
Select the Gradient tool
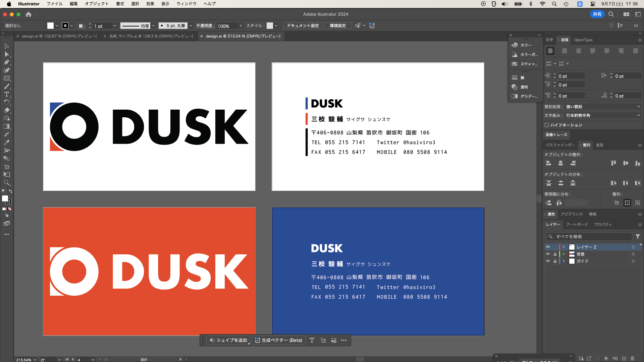pyautogui.click(x=7, y=127)
